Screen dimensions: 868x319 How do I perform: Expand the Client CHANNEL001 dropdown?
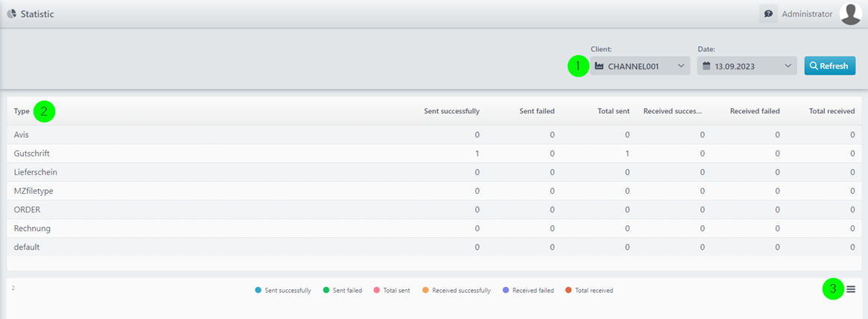[x=640, y=66]
